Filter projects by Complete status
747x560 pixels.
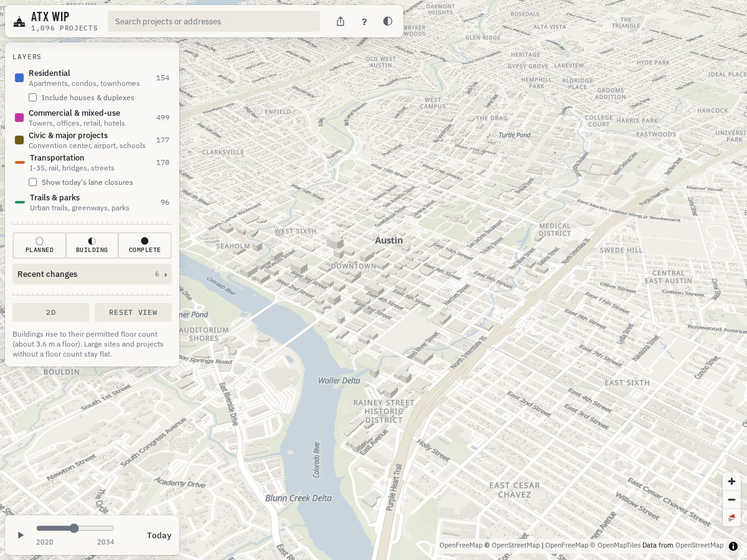coord(144,245)
